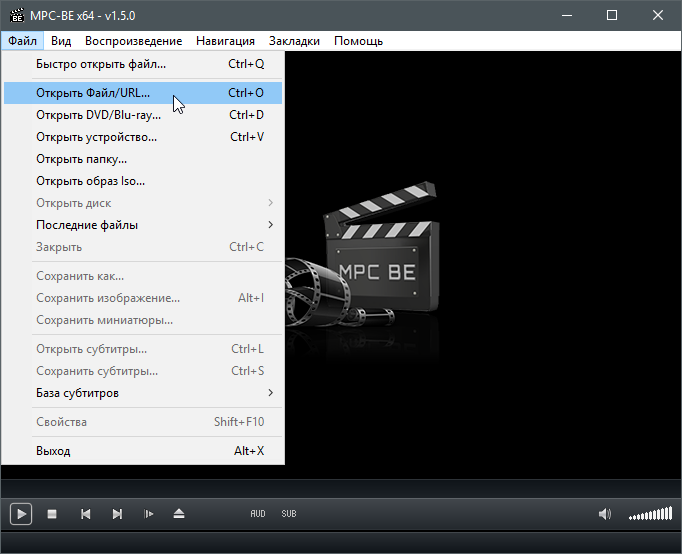
Task: Open the Файл menu
Action: [22, 41]
